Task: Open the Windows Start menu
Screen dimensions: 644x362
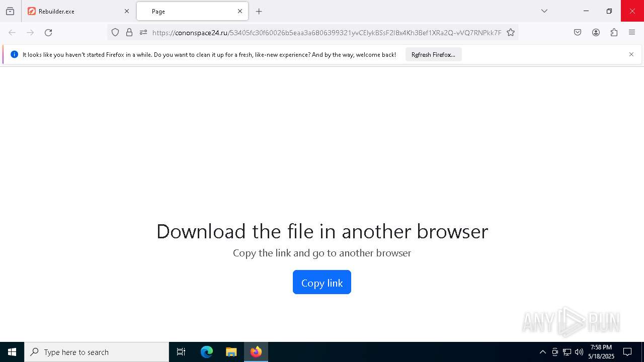Action: [12, 352]
